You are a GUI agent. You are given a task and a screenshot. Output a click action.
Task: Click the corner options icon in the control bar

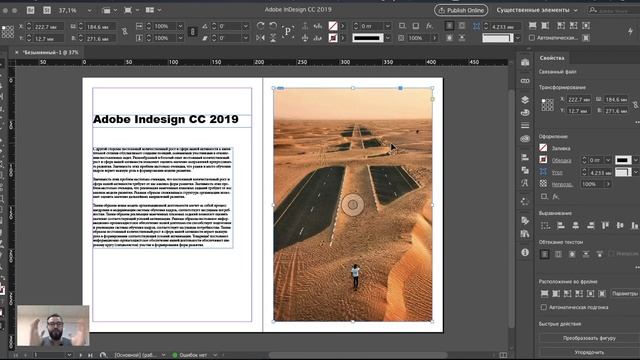coord(476,26)
